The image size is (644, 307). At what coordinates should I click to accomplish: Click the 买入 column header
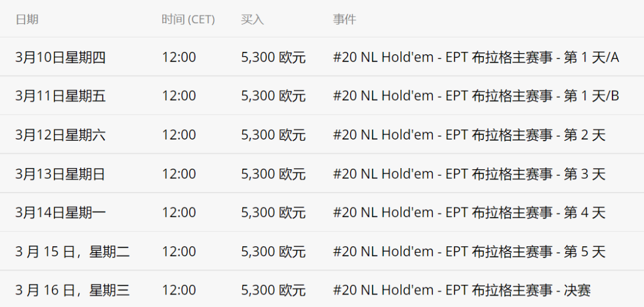(252, 19)
